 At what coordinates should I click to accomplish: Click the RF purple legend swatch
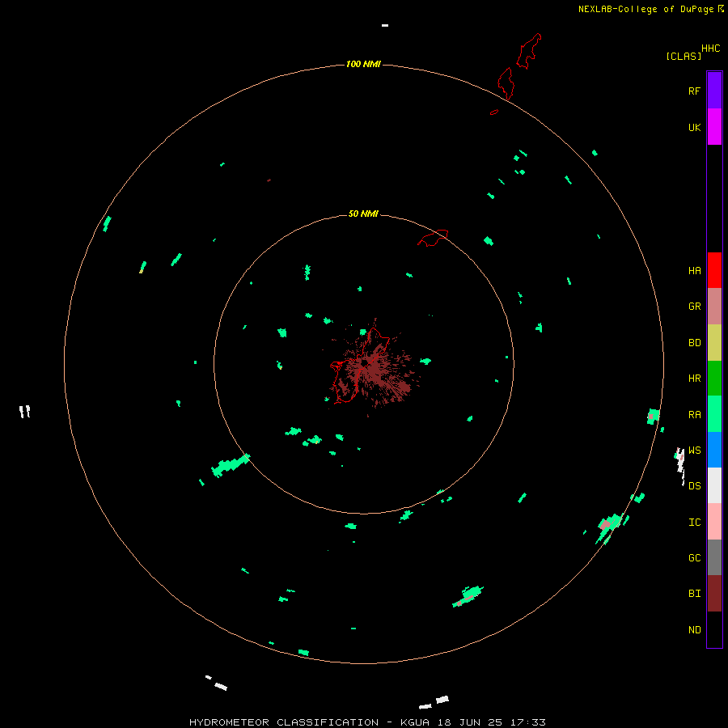point(714,91)
